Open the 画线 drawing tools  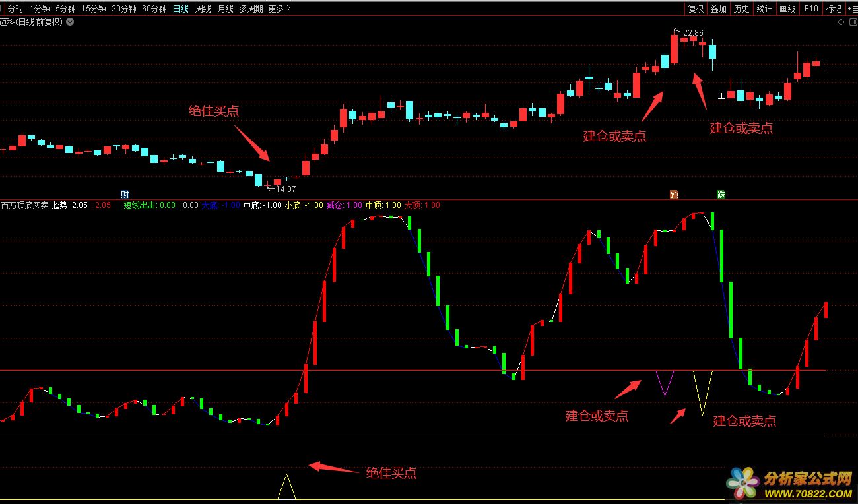click(787, 9)
